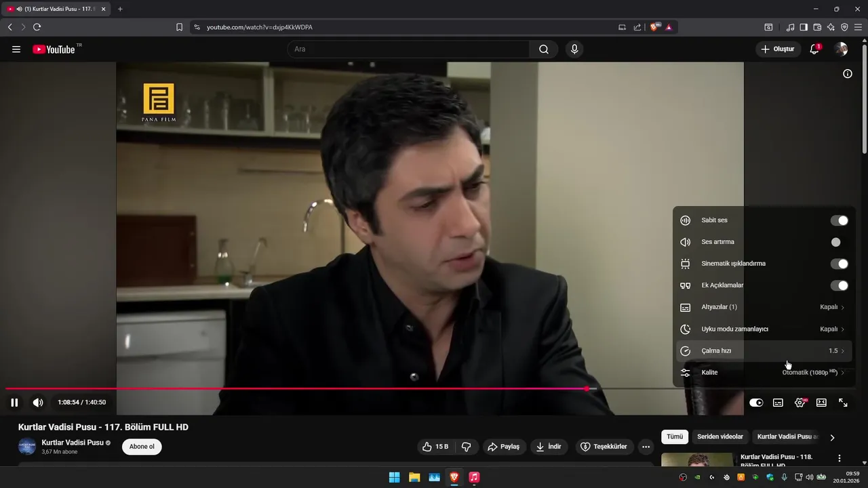Open Brave playlist music note icon
The height and width of the screenshot is (488, 868).
(790, 27)
